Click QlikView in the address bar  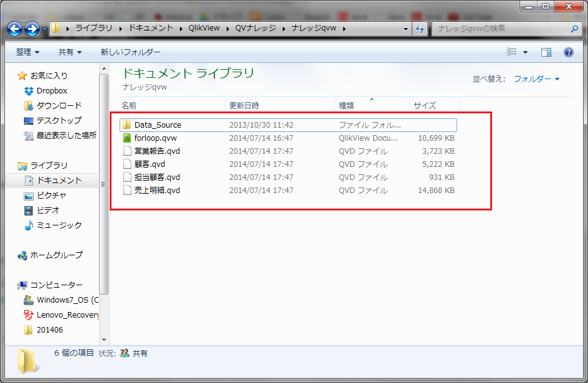pos(204,28)
